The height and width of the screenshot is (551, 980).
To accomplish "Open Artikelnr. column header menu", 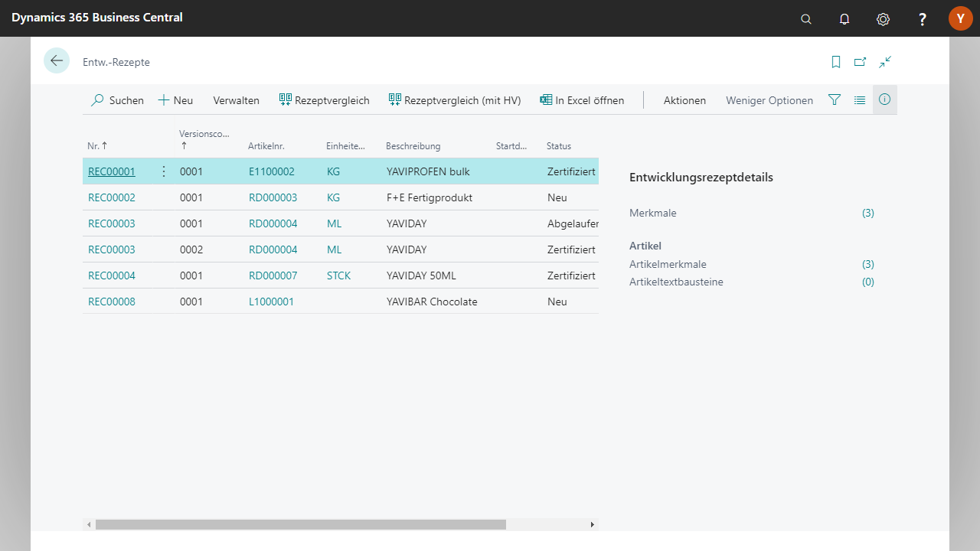I will (x=266, y=145).
